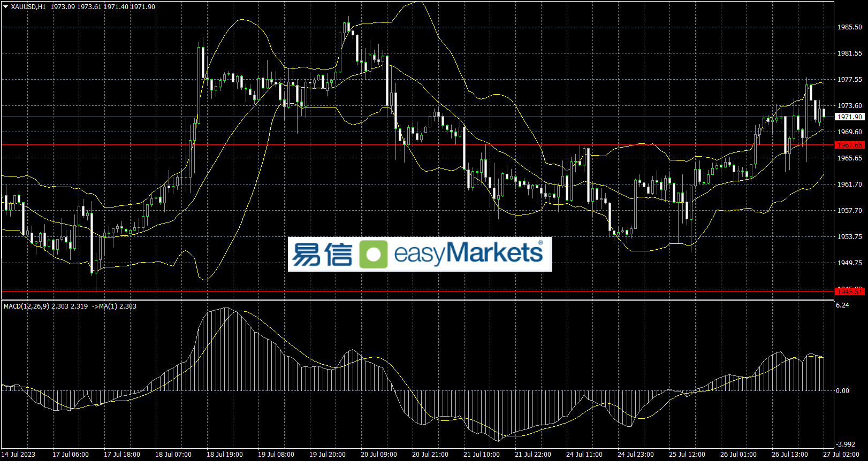Screen dimensions: 868x461
Task: Click the 17 Jul 06:00 time label
Action: pos(71,455)
